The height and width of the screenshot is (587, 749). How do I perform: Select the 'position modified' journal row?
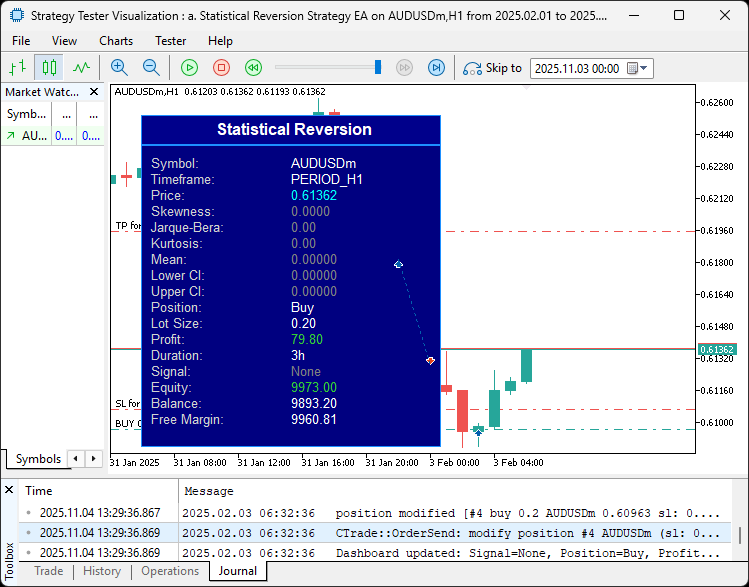click(x=375, y=513)
